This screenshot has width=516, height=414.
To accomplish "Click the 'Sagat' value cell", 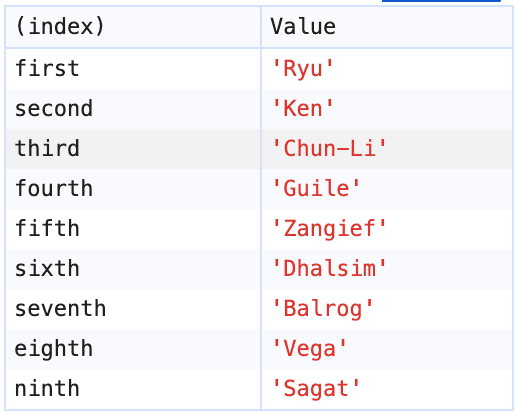I will (387, 389).
